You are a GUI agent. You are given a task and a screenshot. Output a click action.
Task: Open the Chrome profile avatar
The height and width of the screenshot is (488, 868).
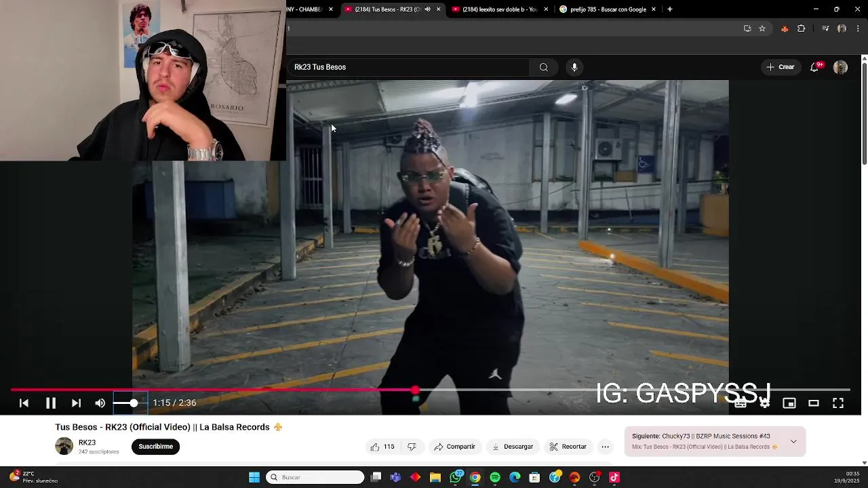click(842, 28)
